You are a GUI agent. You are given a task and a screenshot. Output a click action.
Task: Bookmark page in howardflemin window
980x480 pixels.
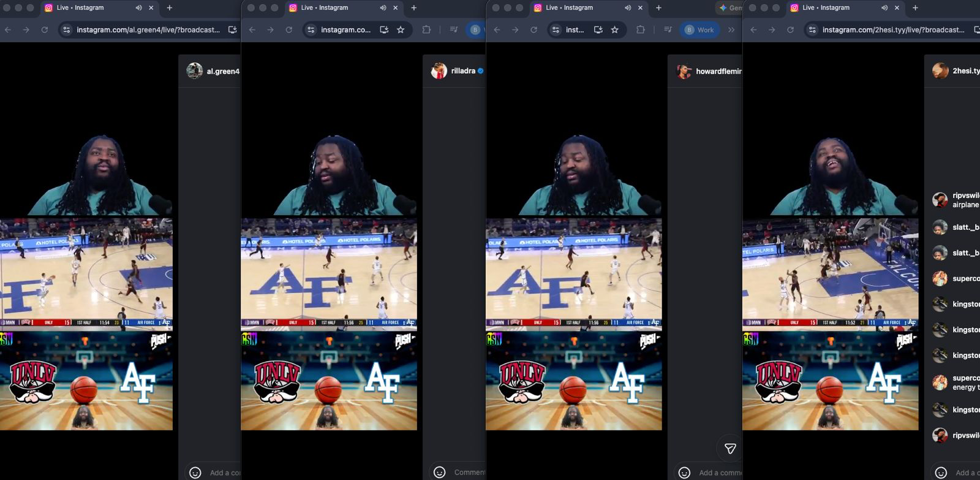(x=614, y=29)
